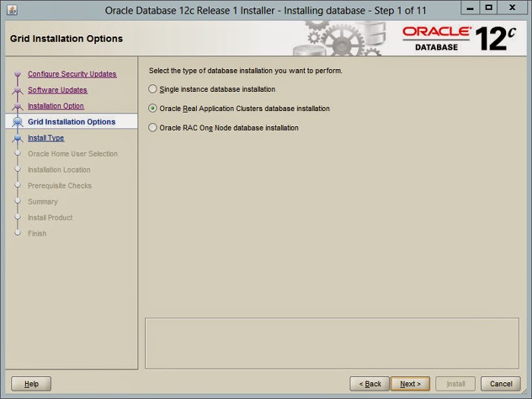
Task: Click the Oracle Database 12c logo
Action: [x=459, y=38]
